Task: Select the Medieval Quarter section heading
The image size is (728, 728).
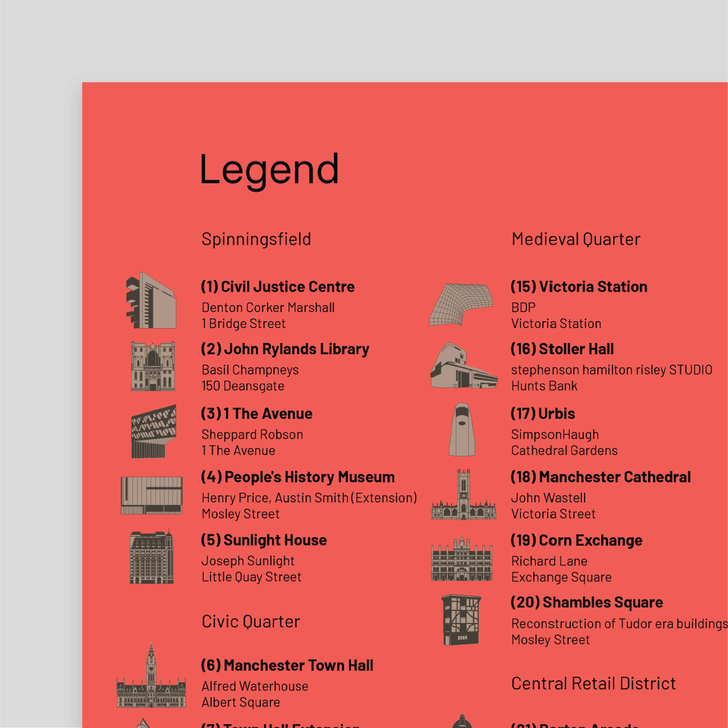Action: 575,238
